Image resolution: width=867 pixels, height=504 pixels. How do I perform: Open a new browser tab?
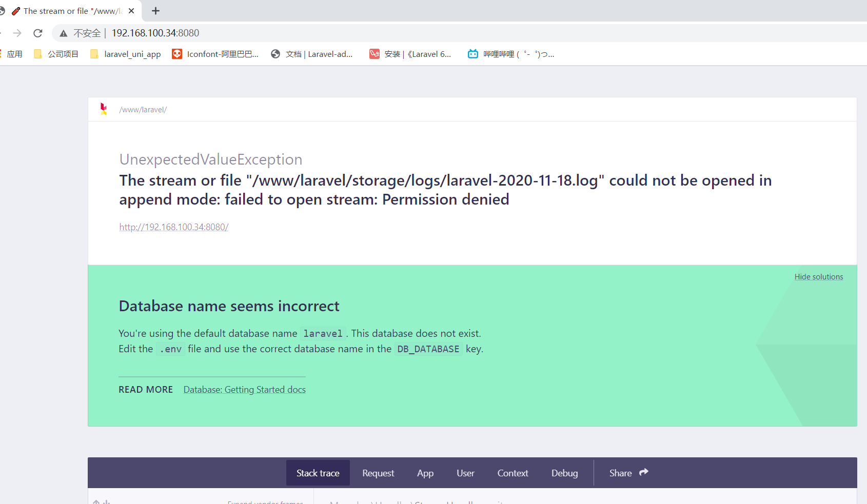click(156, 11)
